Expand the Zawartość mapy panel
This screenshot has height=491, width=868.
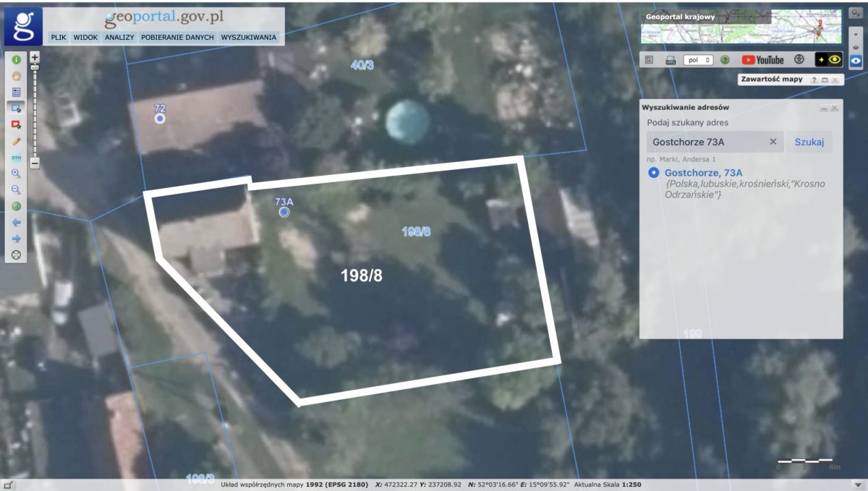[824, 80]
